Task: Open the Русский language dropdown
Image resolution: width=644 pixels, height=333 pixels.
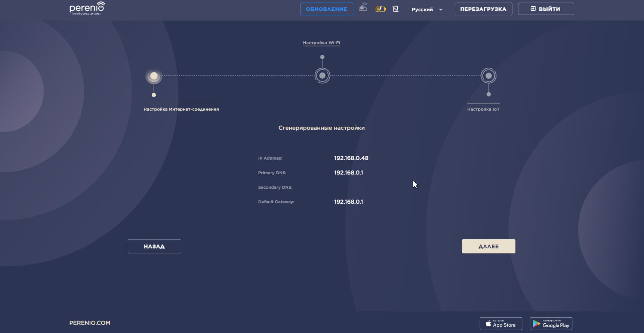Action: pos(427,9)
